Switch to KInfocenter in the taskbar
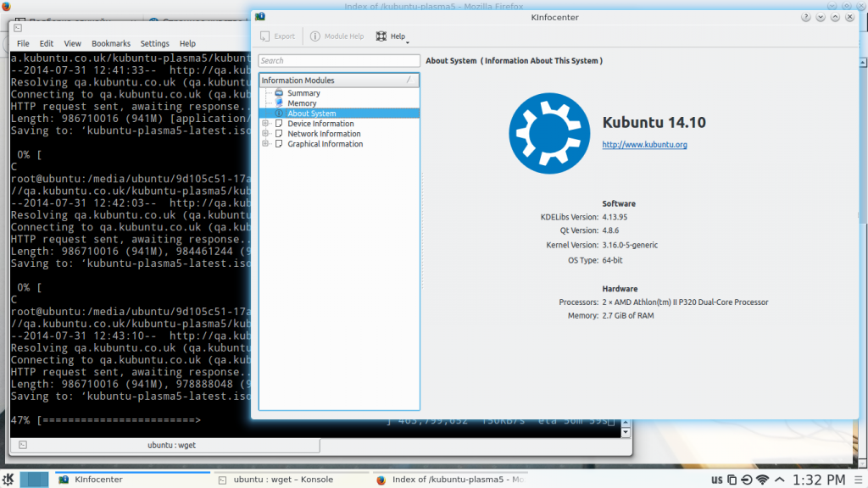 click(133, 480)
